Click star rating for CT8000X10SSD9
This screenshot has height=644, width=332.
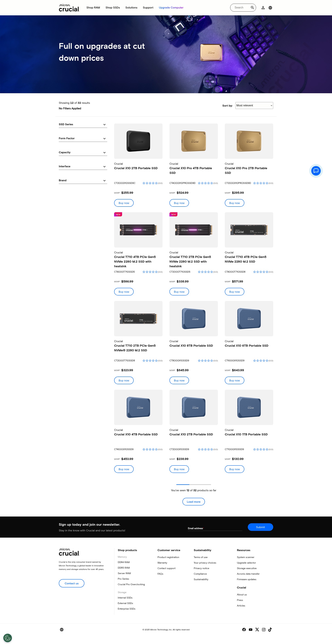click(x=205, y=361)
